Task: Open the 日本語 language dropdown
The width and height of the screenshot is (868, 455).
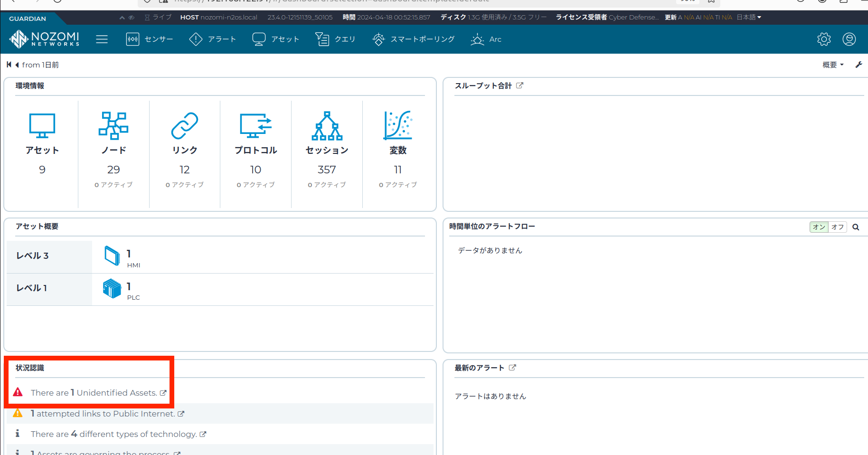Action: [749, 17]
